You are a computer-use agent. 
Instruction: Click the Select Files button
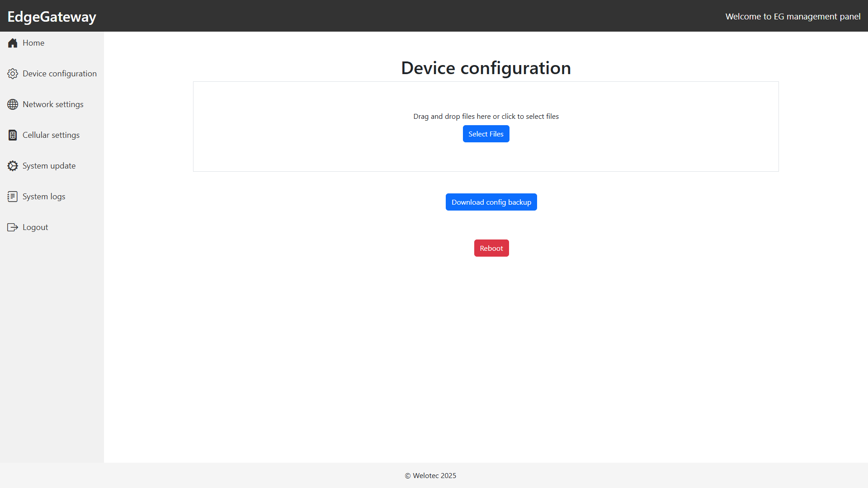coord(486,134)
